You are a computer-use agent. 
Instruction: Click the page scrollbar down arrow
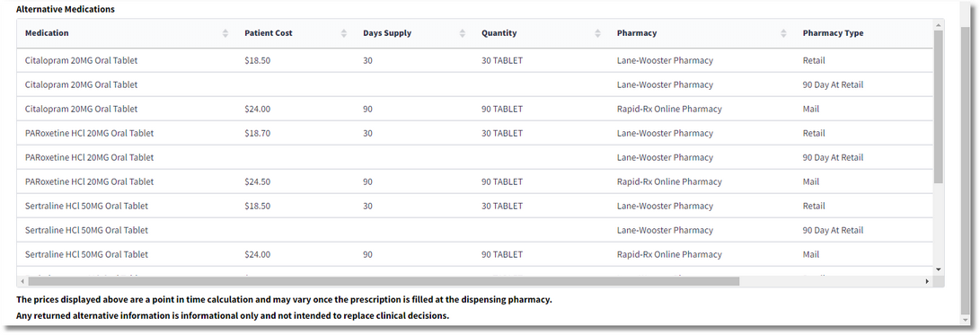(966, 320)
